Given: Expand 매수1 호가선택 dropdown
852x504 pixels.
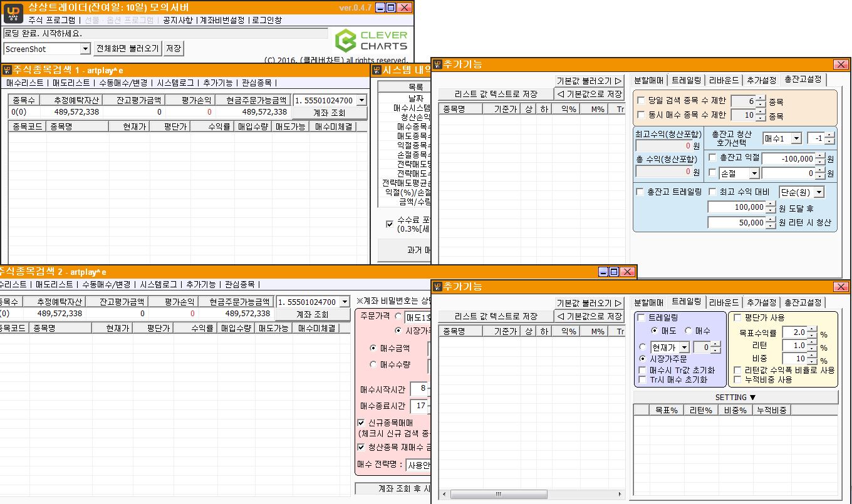Looking at the screenshot, I should pos(796,138).
